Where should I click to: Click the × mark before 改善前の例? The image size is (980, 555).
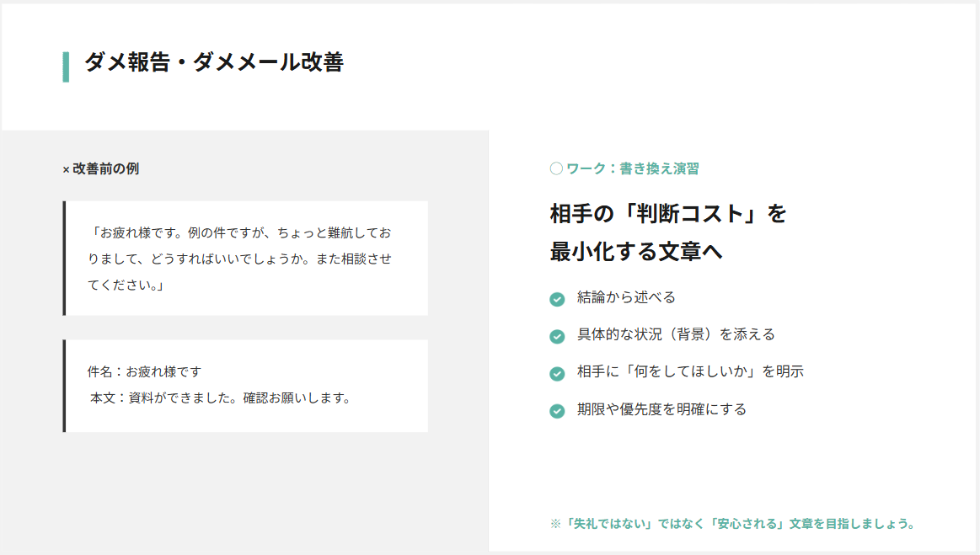[x=67, y=170]
